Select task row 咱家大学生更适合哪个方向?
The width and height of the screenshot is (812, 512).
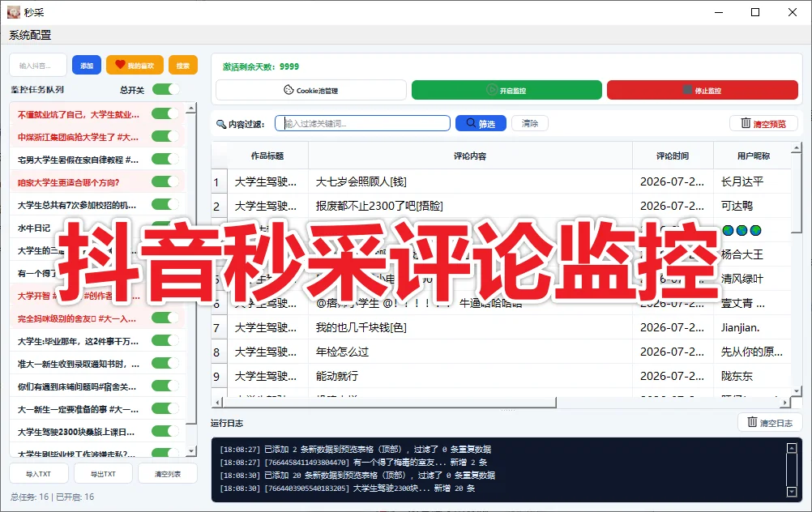point(97,182)
